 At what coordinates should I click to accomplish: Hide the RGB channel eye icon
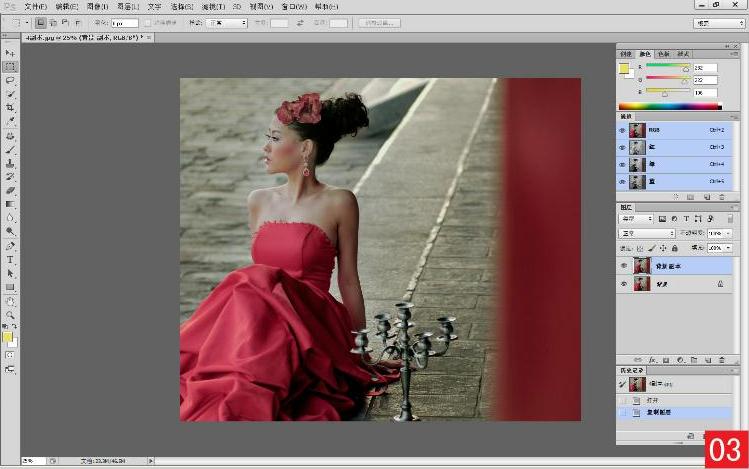point(622,130)
